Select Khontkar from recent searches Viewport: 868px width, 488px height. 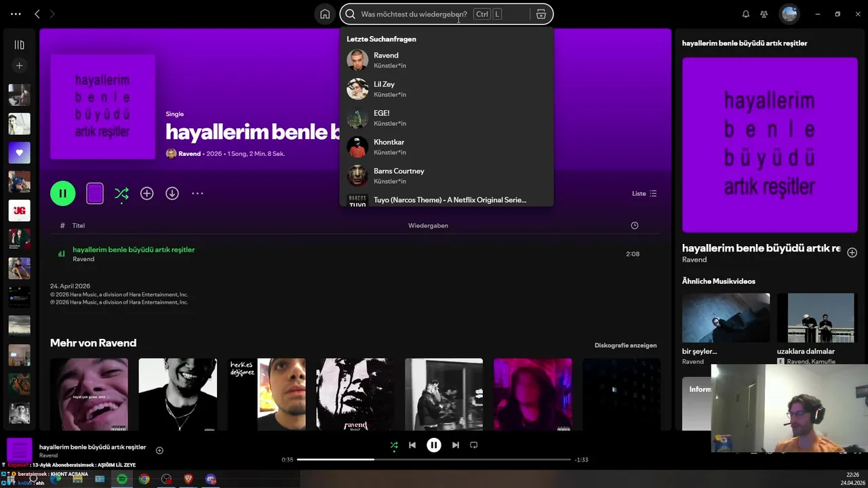(x=446, y=146)
